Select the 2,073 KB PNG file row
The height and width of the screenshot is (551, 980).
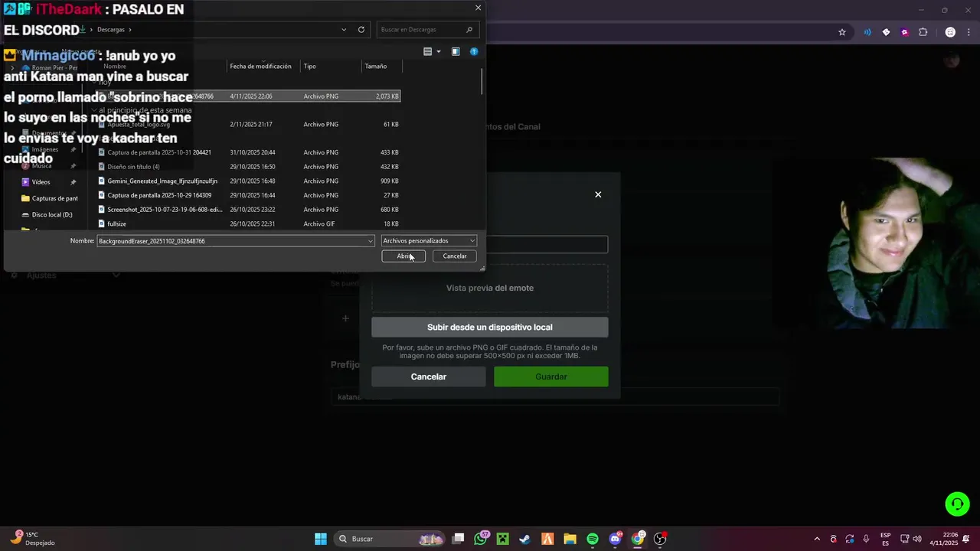(249, 96)
